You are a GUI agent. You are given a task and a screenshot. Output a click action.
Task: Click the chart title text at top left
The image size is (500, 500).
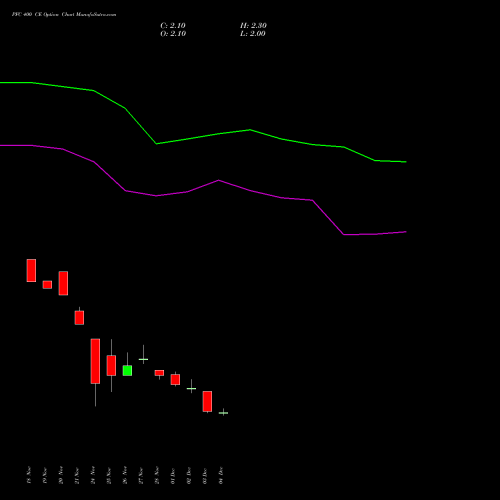(64, 15)
